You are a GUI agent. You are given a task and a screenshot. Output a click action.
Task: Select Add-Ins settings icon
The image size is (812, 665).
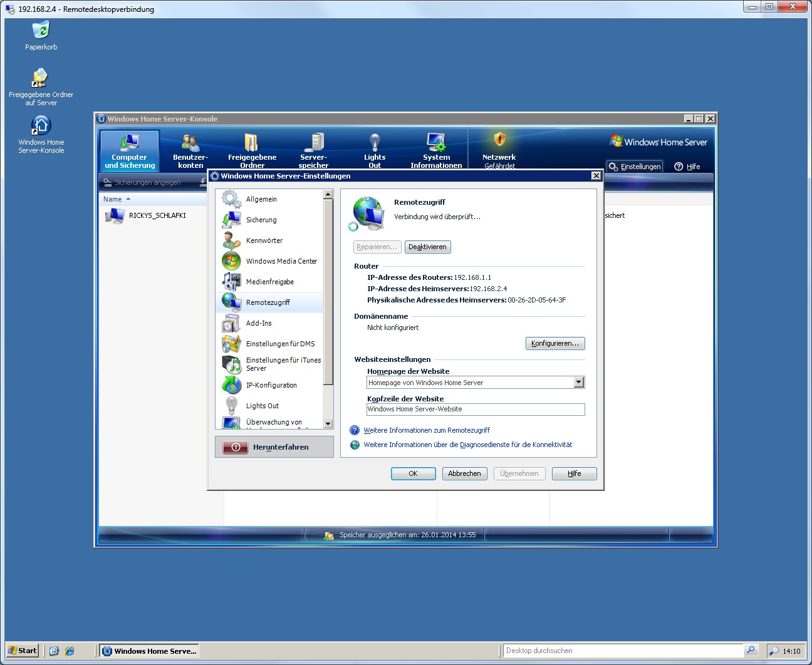point(231,323)
